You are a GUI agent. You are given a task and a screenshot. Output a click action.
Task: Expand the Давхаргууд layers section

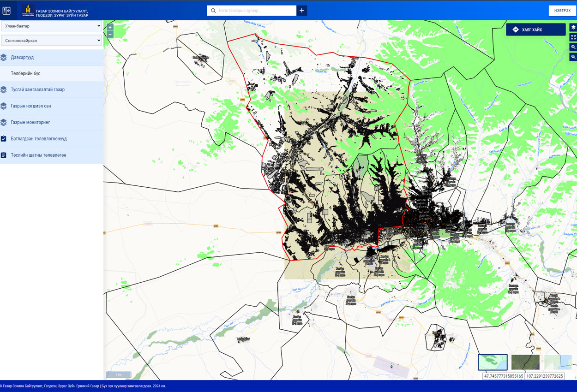51,58
